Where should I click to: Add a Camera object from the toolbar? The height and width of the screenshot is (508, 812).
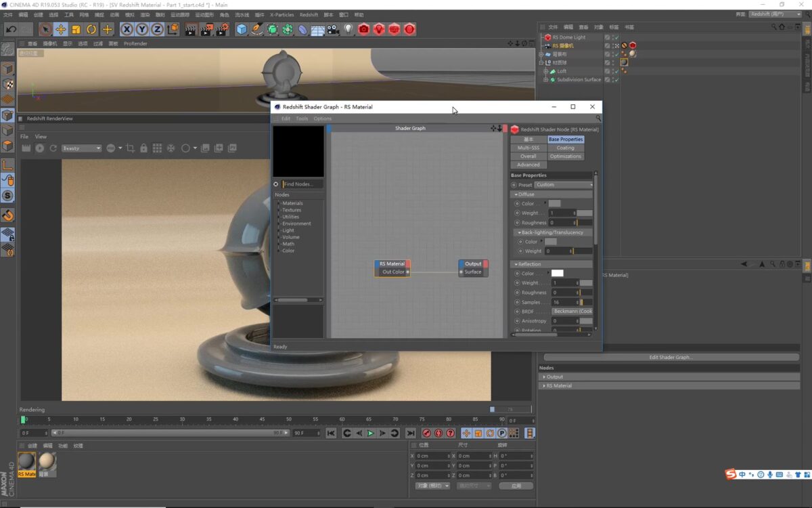coord(333,29)
